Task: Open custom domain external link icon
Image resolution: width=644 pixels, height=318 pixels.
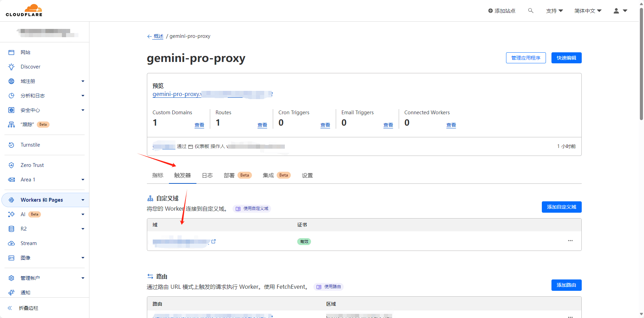Action: point(214,241)
